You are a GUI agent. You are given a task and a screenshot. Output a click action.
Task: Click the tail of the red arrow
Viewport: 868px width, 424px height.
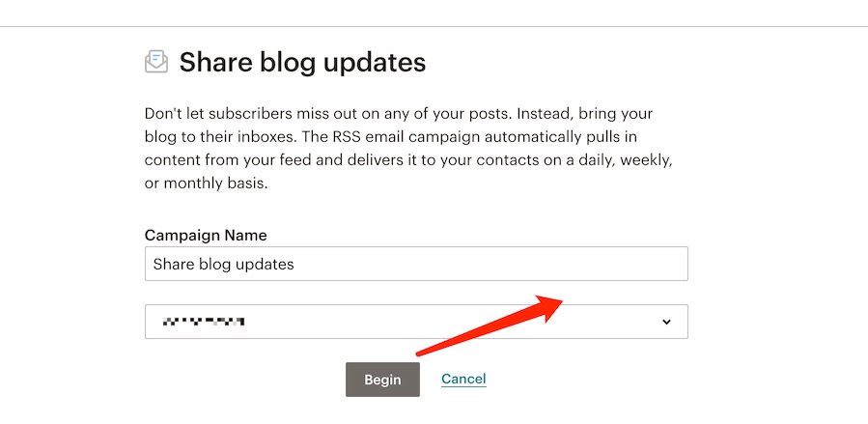click(x=421, y=353)
